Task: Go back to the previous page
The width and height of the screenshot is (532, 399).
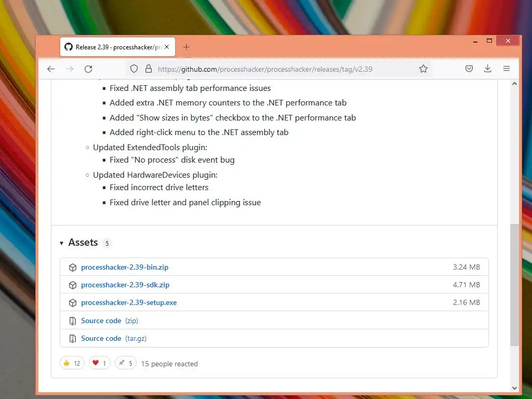Action: coord(51,69)
